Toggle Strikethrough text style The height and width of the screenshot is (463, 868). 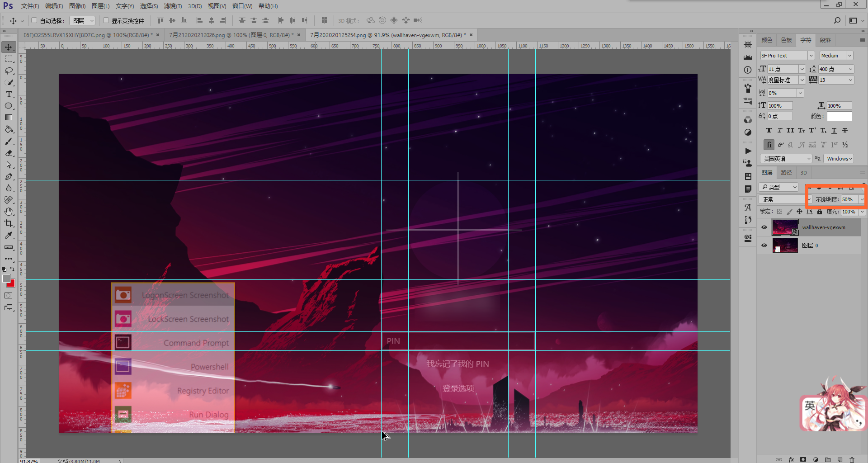coord(845,130)
